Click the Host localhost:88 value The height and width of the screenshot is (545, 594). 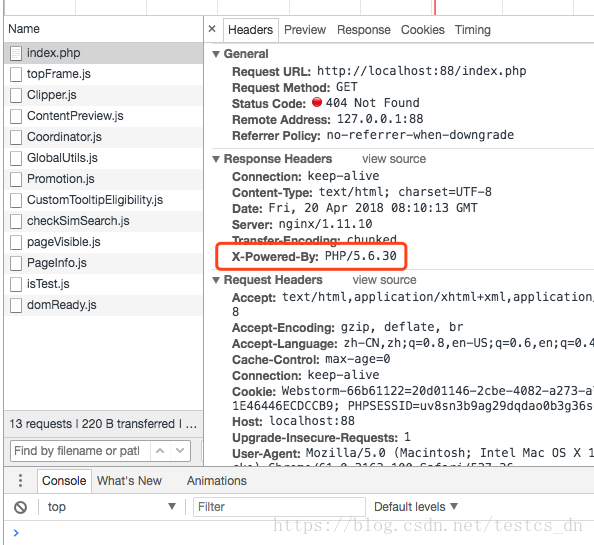click(312, 421)
